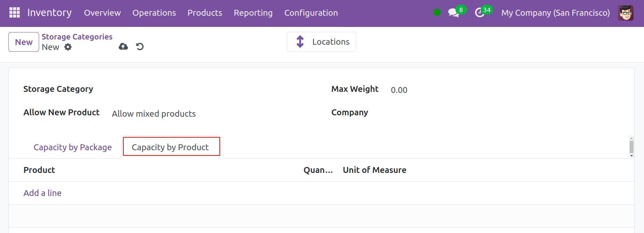The image size is (644, 233).
Task: Click the Locations smart button
Action: pos(321,42)
